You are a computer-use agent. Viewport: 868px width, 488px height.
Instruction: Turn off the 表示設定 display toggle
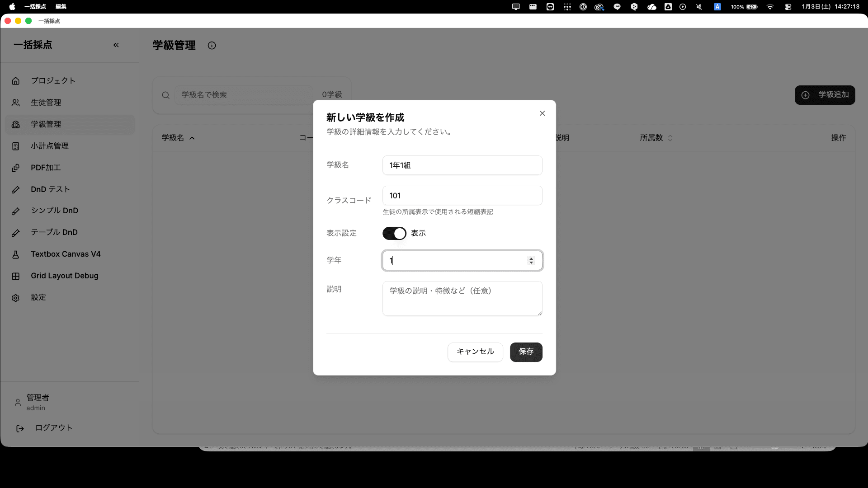pyautogui.click(x=394, y=233)
